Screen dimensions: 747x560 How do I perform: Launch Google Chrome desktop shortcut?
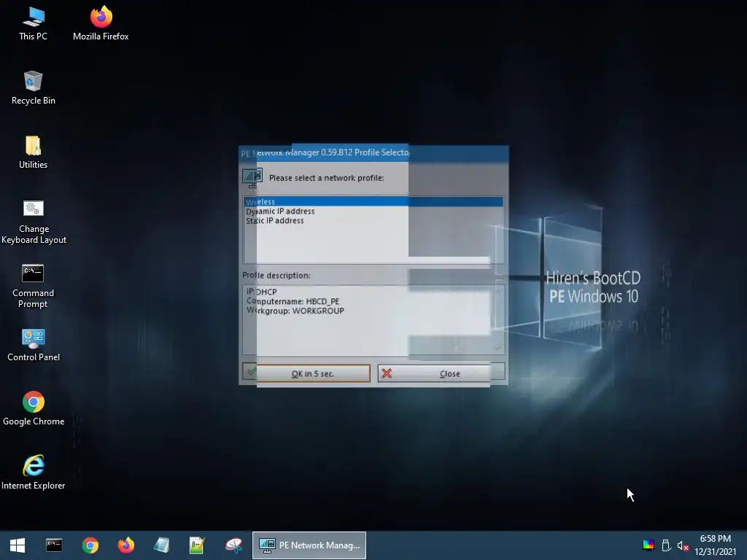tap(34, 408)
